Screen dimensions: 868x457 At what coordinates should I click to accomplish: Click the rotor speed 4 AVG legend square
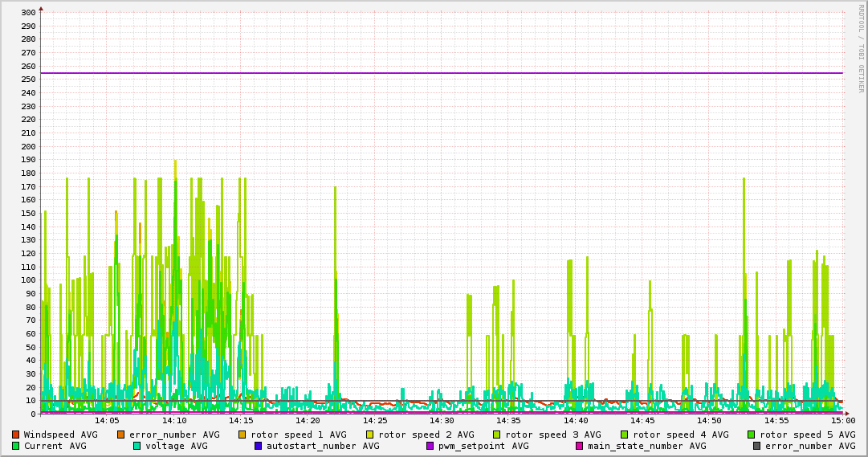[624, 435]
